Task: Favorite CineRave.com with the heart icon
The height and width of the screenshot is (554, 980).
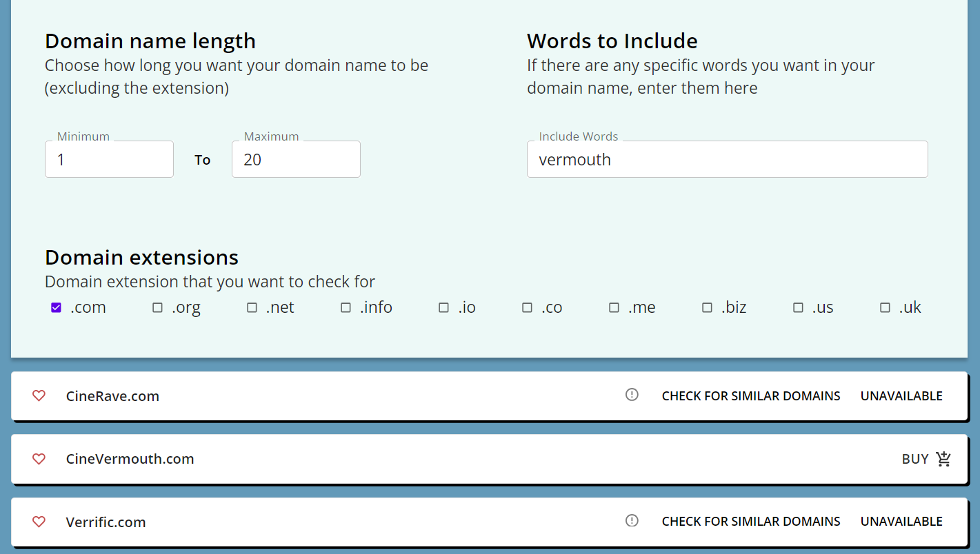Action: pyautogui.click(x=39, y=396)
